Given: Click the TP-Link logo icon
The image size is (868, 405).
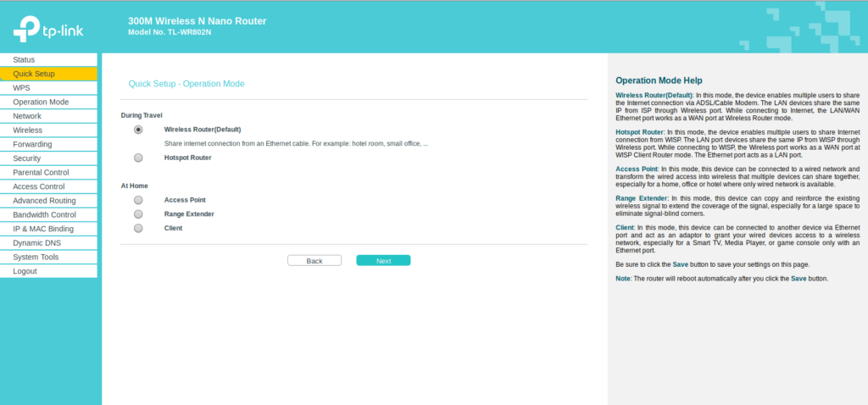Looking at the screenshot, I should point(25,30).
